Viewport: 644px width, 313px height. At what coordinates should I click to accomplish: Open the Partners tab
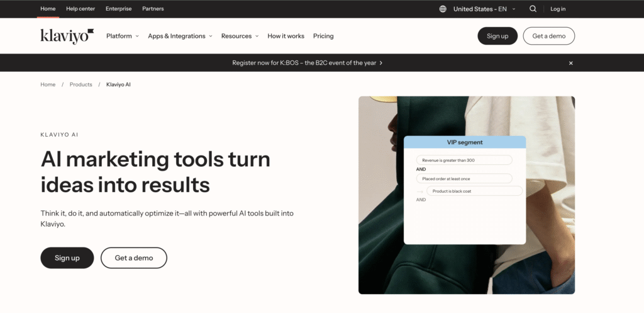click(x=153, y=9)
